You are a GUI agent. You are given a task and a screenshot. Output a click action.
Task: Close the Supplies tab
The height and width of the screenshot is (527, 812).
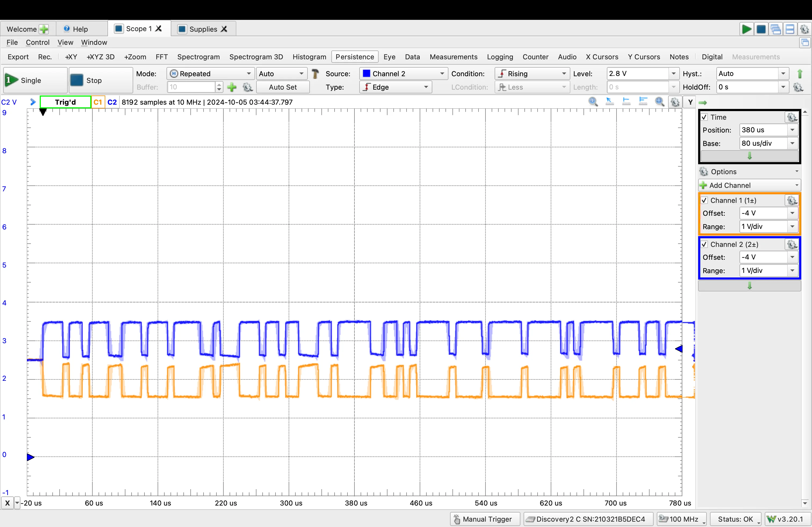click(224, 29)
